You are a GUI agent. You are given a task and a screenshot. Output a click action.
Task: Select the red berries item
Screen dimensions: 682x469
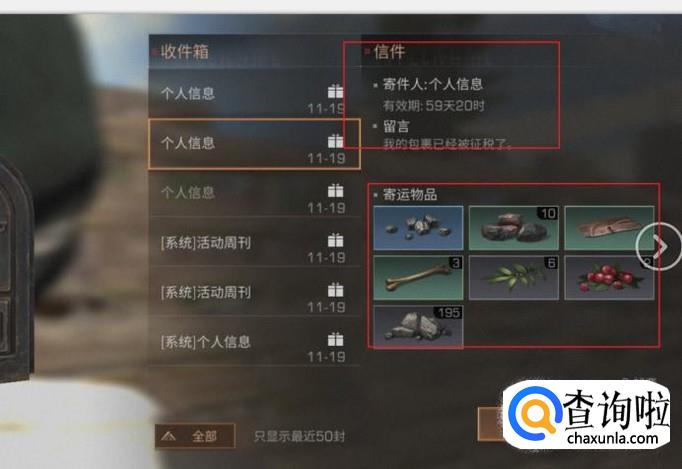(x=609, y=278)
